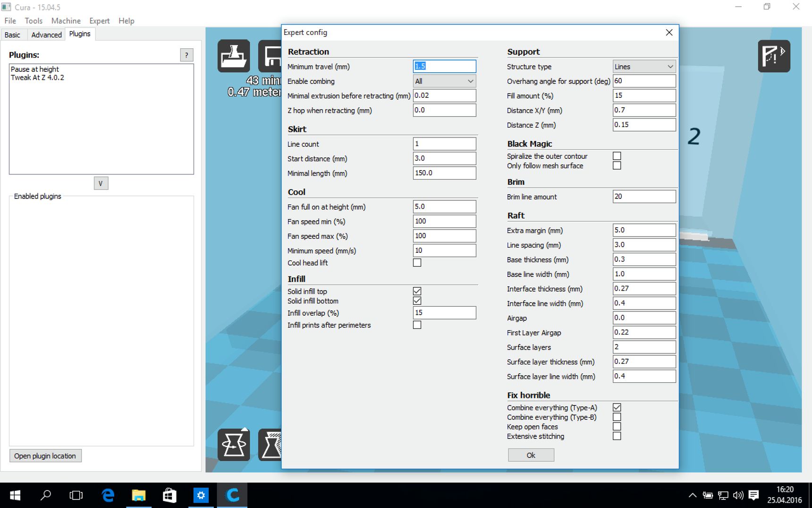
Task: Click the network icon in system tray
Action: (723, 495)
